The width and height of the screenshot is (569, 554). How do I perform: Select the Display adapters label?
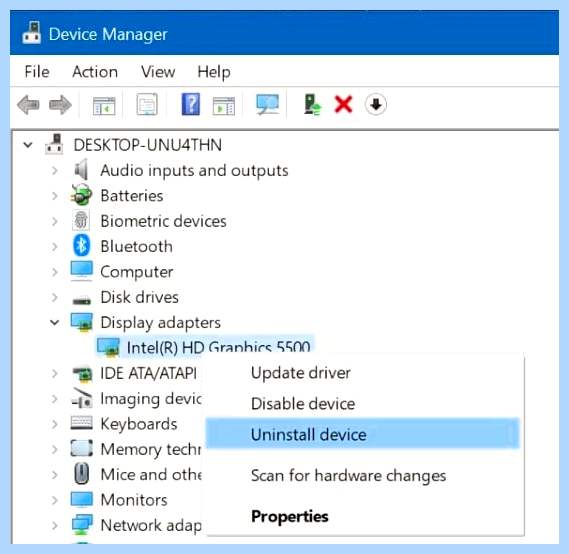point(160,323)
